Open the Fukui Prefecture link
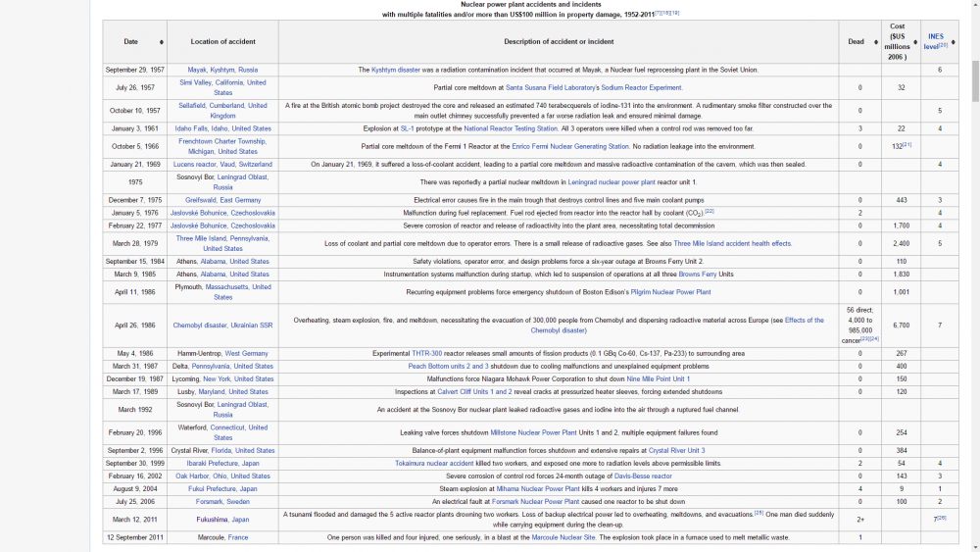This screenshot has width=980, height=552. coord(212,489)
